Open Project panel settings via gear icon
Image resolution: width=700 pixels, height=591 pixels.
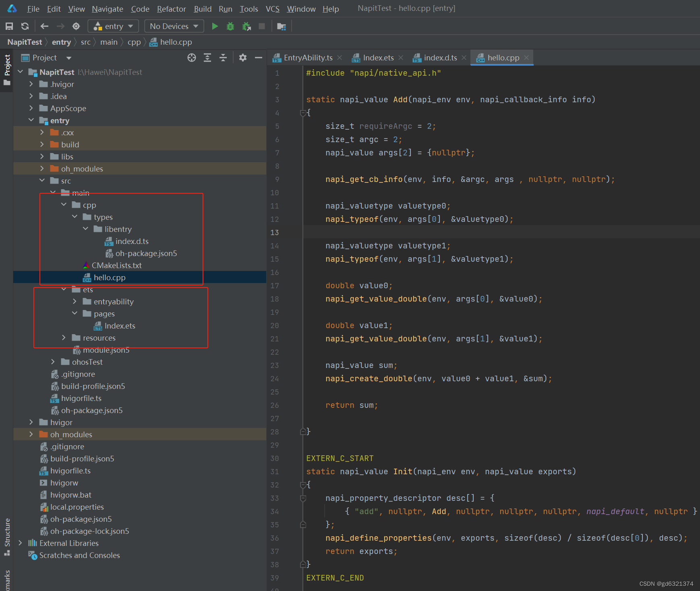tap(242, 58)
